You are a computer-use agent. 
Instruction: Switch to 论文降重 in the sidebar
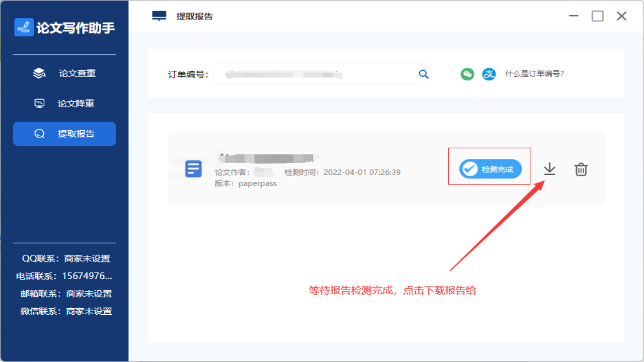click(x=64, y=103)
